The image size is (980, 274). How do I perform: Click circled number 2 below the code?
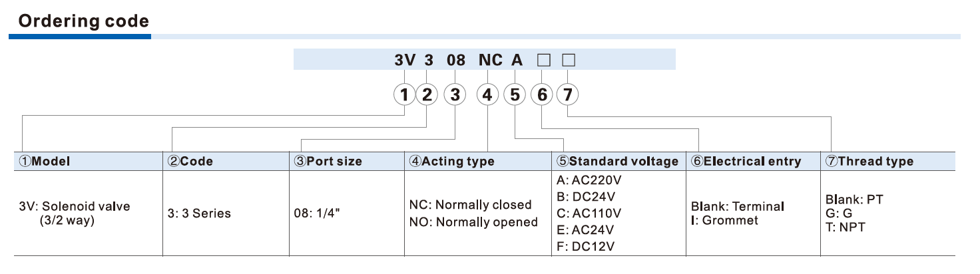click(427, 95)
